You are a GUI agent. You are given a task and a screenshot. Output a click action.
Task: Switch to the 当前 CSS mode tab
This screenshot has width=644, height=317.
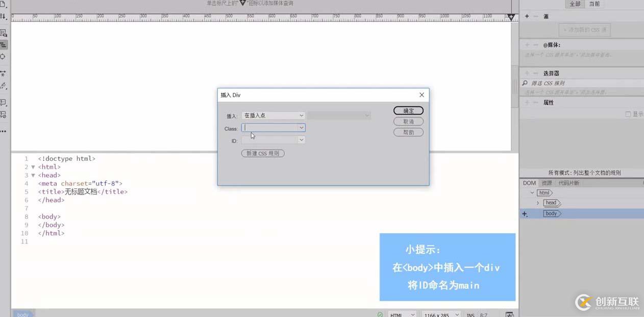[x=595, y=4]
